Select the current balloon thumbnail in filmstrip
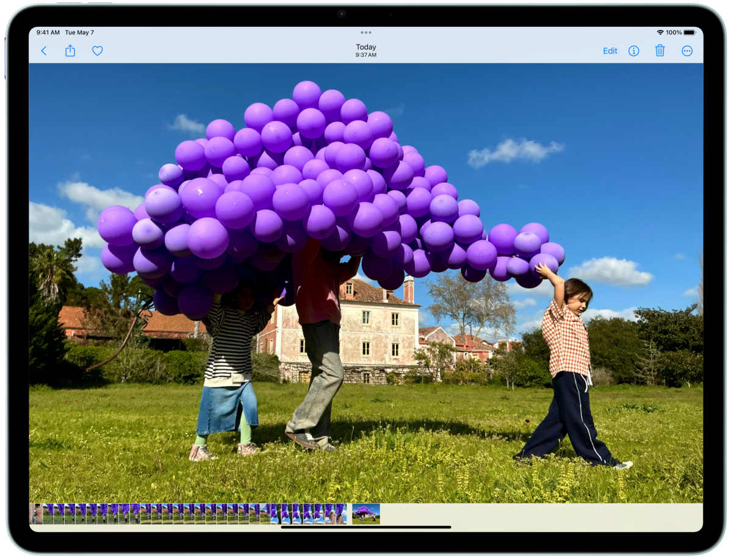 366,514
